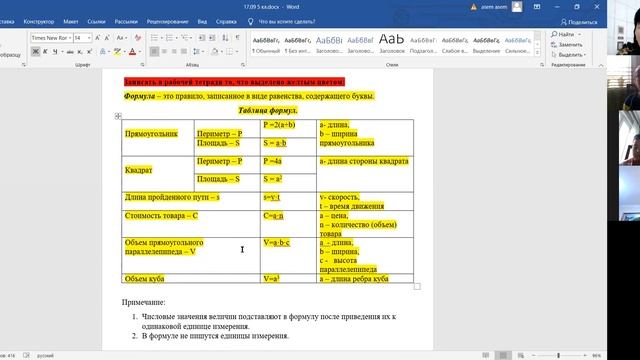Toggle show paragraph marks (¶)
Screen dimensions: 640x360
(x=238, y=38)
